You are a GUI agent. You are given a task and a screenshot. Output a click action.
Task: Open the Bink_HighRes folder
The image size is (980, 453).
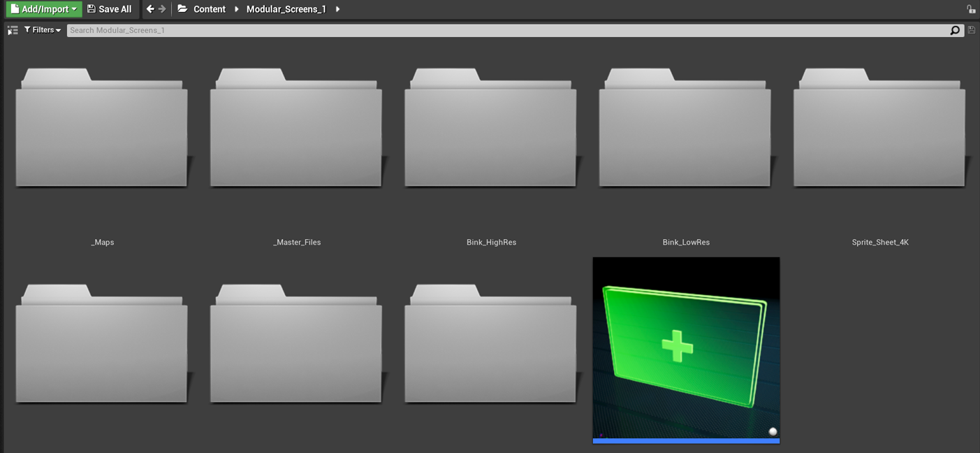tap(490, 129)
